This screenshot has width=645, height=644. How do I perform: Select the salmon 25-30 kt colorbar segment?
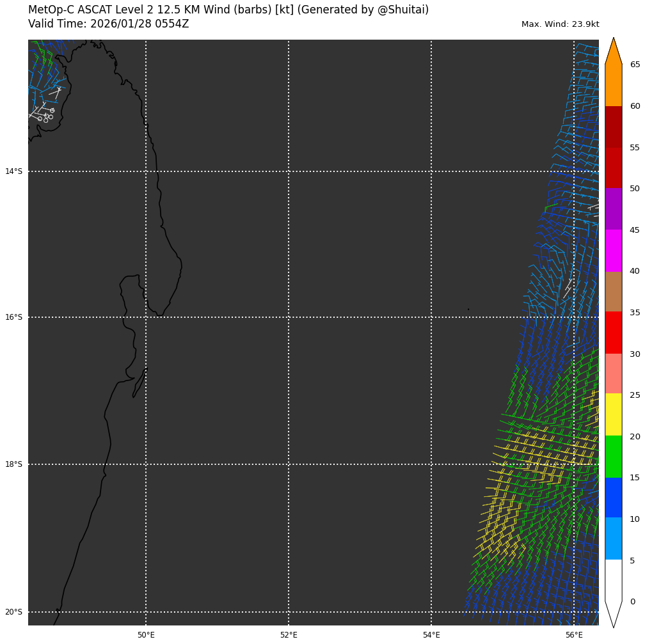click(613, 373)
